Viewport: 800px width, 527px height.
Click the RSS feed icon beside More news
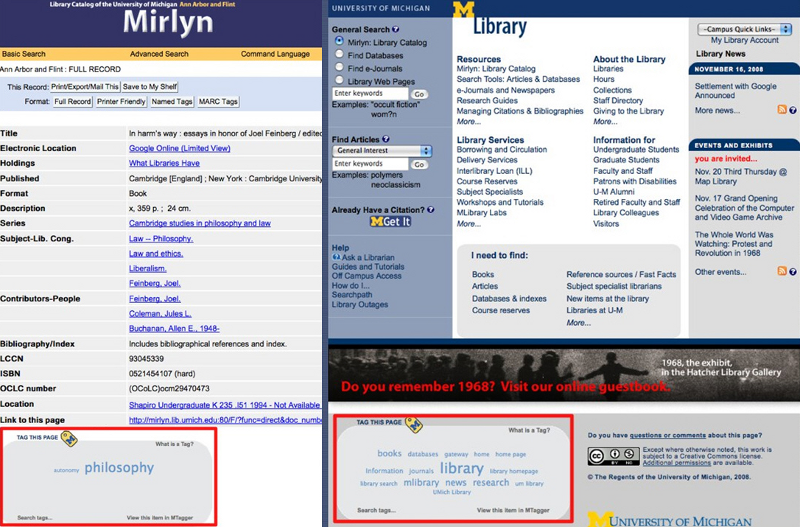coord(781,110)
